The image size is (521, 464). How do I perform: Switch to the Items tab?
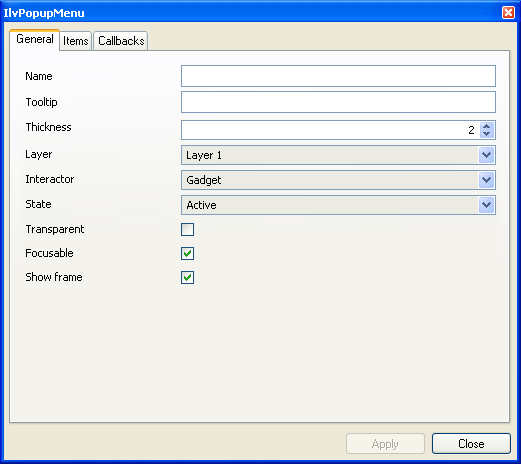76,41
